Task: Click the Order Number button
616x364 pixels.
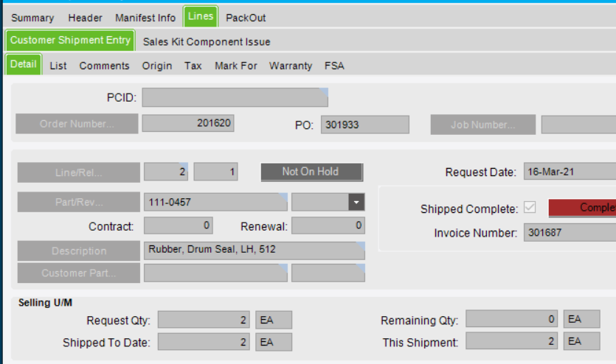Action: tap(77, 124)
